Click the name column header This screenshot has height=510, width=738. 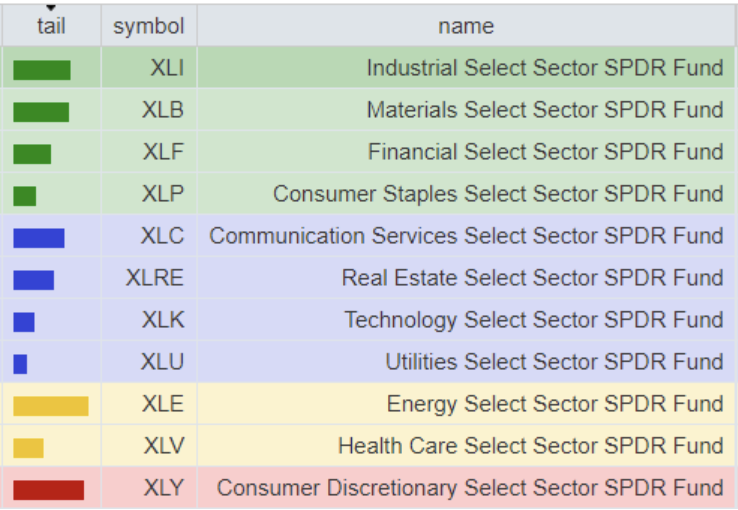click(466, 27)
